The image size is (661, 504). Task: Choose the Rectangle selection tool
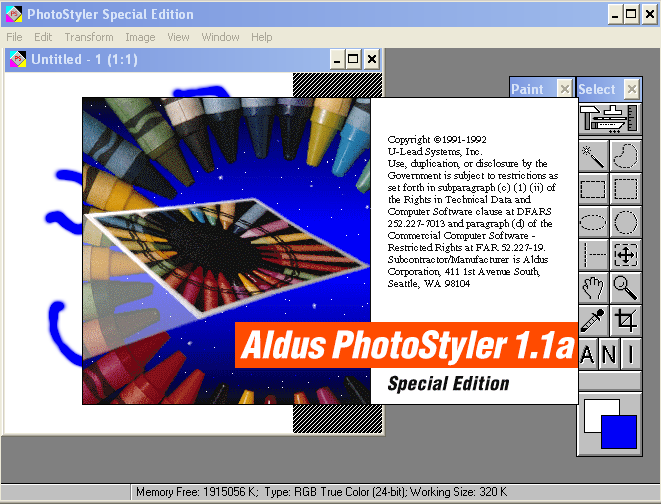(x=594, y=189)
